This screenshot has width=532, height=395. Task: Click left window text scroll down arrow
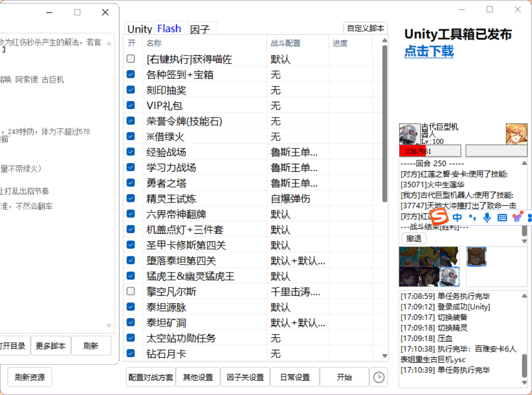109,326
